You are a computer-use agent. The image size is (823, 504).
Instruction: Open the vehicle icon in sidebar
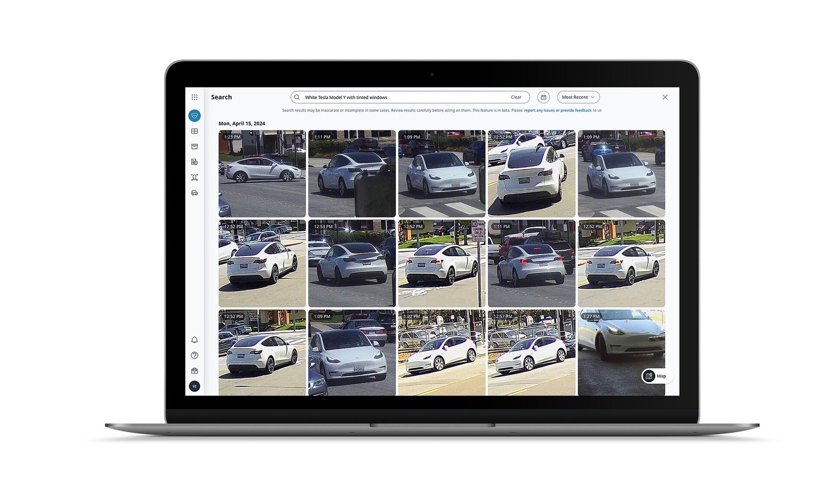click(194, 193)
